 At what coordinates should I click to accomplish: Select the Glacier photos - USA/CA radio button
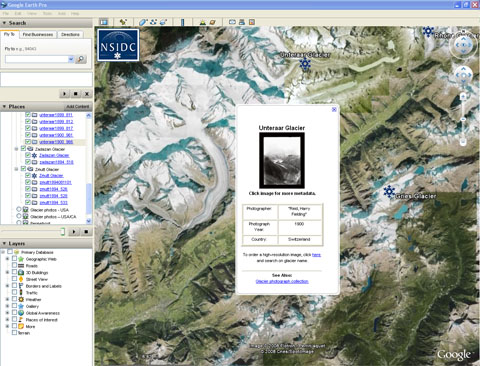tap(19, 216)
